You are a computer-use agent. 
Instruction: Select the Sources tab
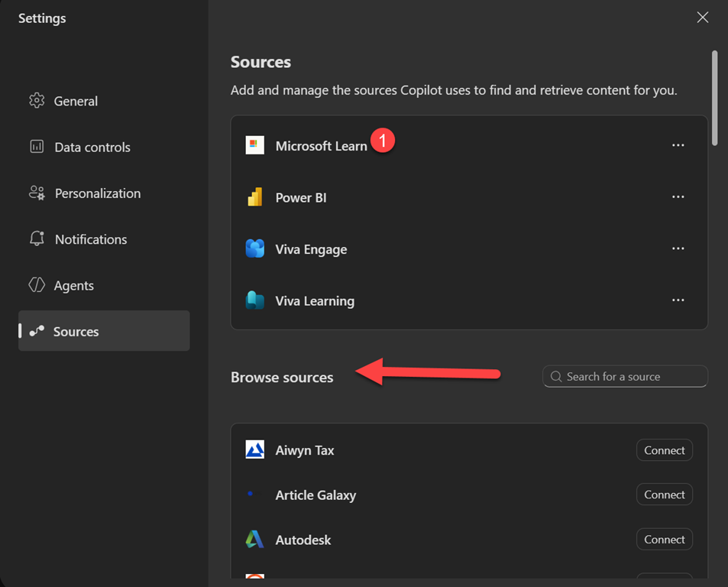pyautogui.click(x=104, y=331)
